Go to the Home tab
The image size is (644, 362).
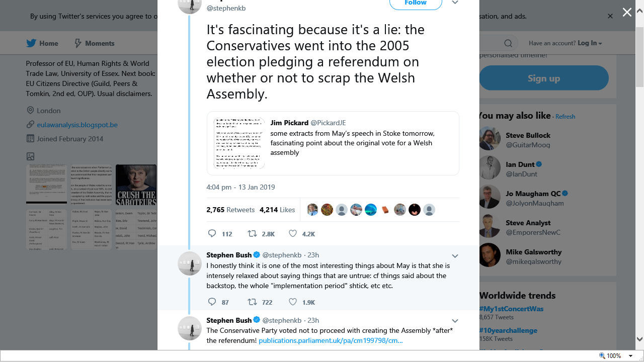click(x=43, y=43)
